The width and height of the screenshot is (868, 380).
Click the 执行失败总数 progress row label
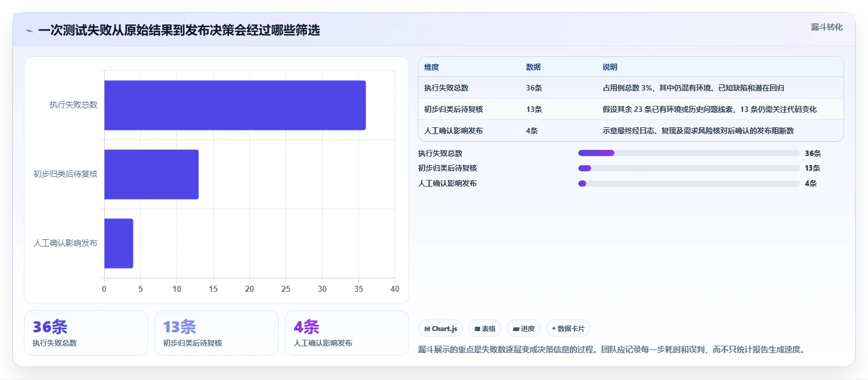click(440, 154)
